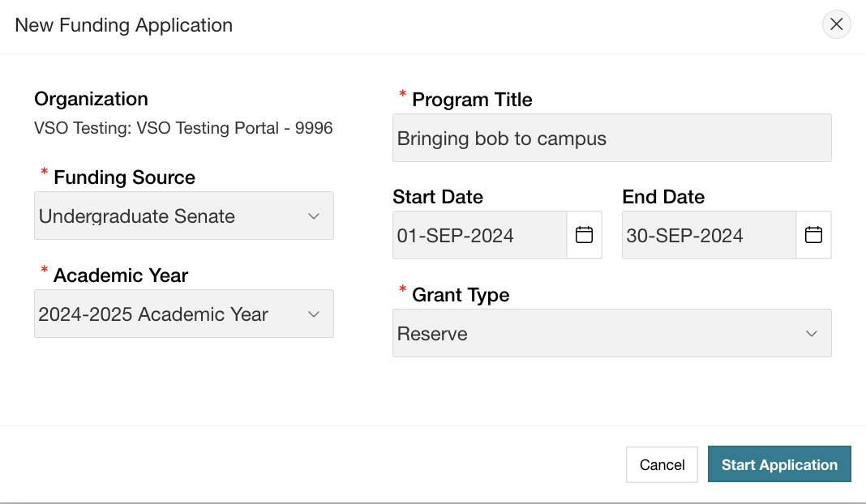Click the Funding Source field label
866x504 pixels.
pyautogui.click(x=124, y=177)
